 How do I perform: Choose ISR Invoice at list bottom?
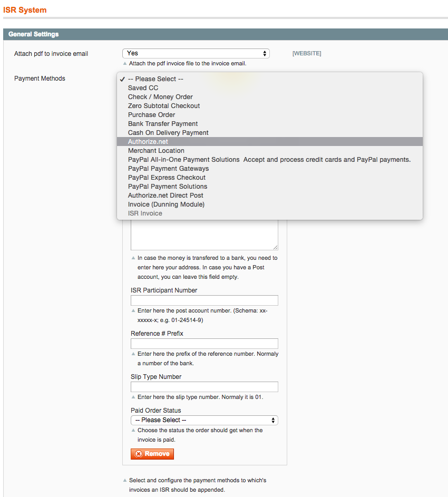click(145, 213)
